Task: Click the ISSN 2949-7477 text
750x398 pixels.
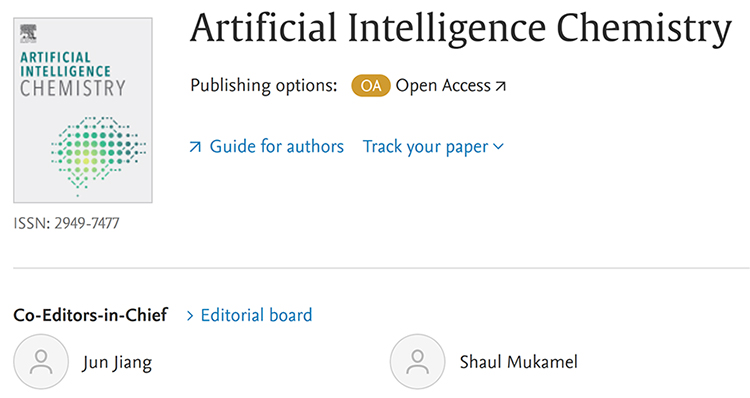Action: coord(66,223)
